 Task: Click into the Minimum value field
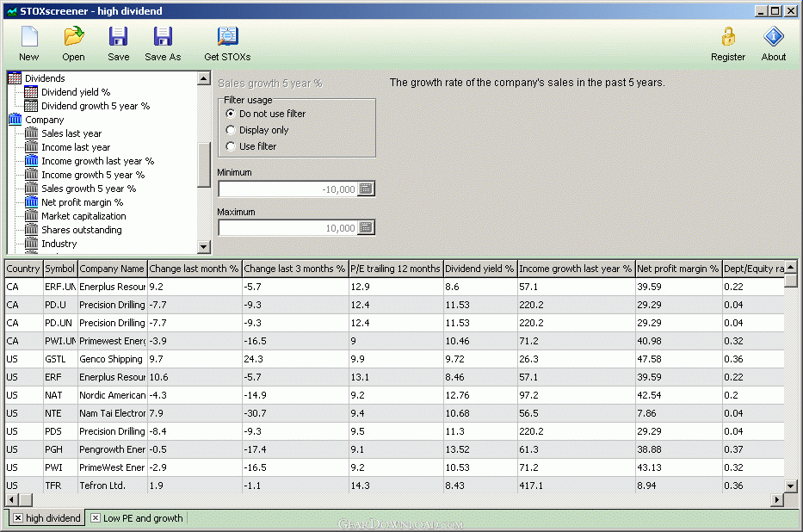click(x=288, y=189)
